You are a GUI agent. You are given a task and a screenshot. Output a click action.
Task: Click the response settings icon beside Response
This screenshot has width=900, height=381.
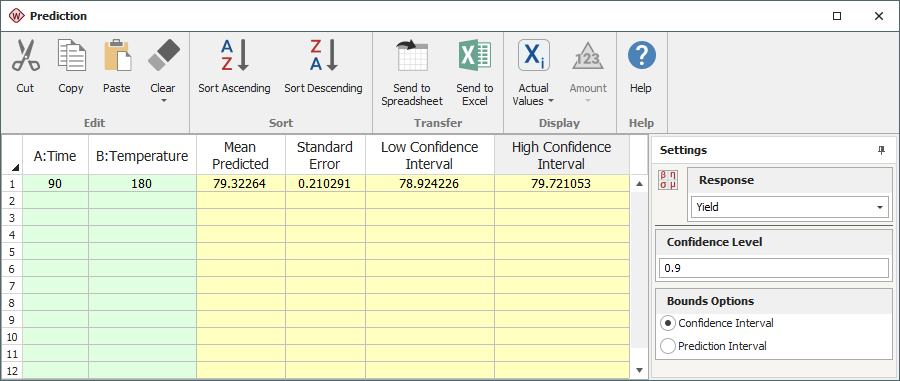pos(669,179)
